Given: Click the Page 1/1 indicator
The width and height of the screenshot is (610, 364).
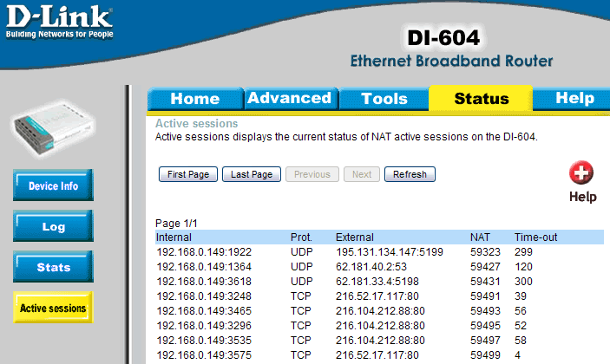Looking at the screenshot, I should click(176, 224).
